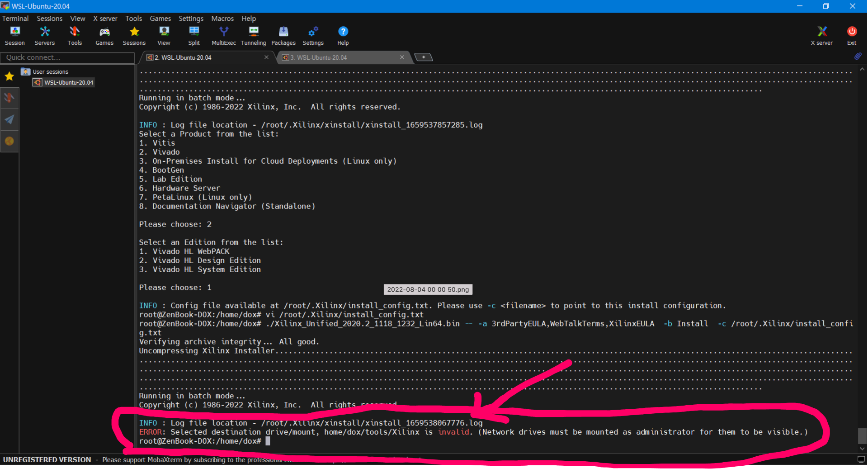Click the 'Select an Edition from the list:' line
The width and height of the screenshot is (868, 473).
(x=211, y=242)
